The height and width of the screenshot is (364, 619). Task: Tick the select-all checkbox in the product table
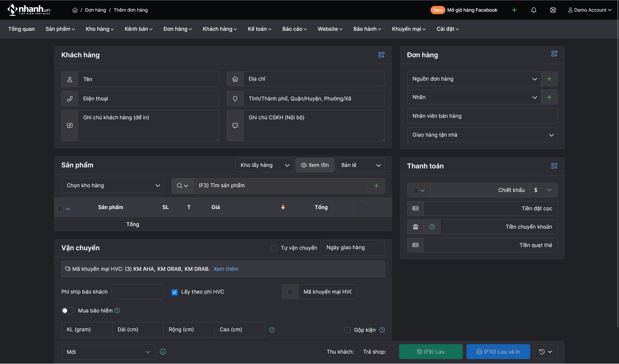[61, 209]
